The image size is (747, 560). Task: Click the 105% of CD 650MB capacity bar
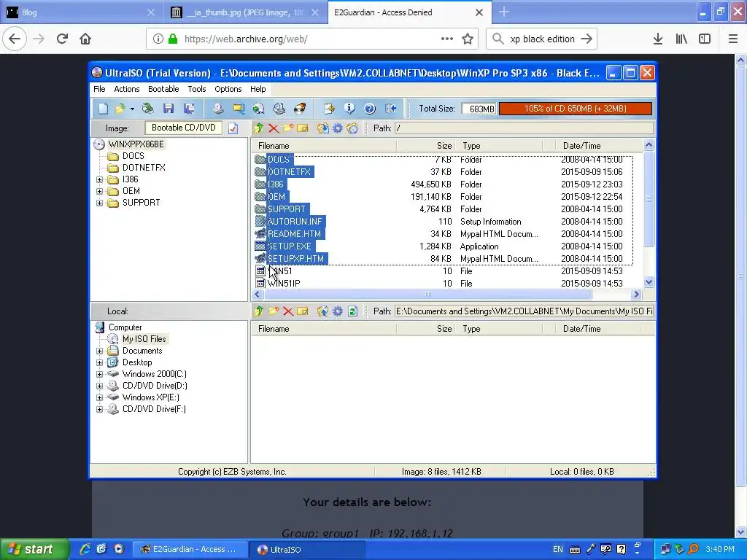click(576, 109)
